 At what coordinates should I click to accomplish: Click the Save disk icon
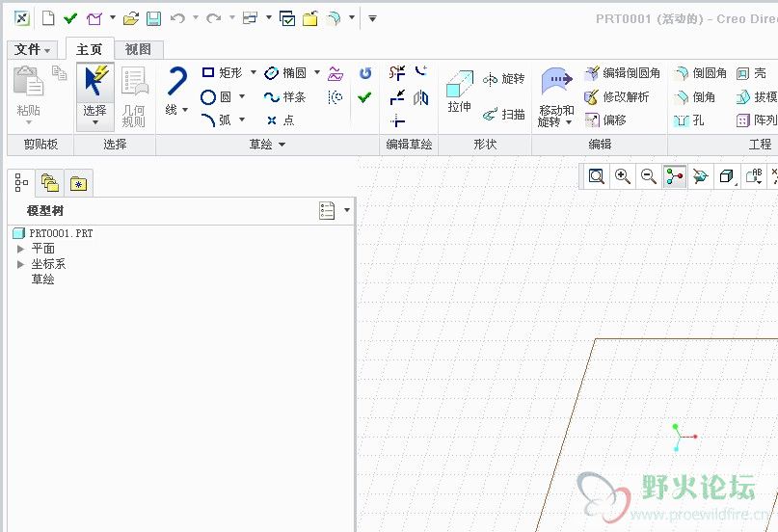pos(154,19)
